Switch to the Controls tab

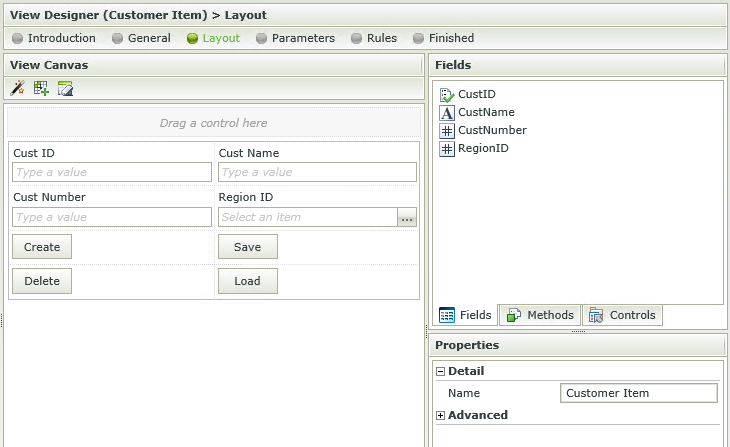tap(622, 315)
